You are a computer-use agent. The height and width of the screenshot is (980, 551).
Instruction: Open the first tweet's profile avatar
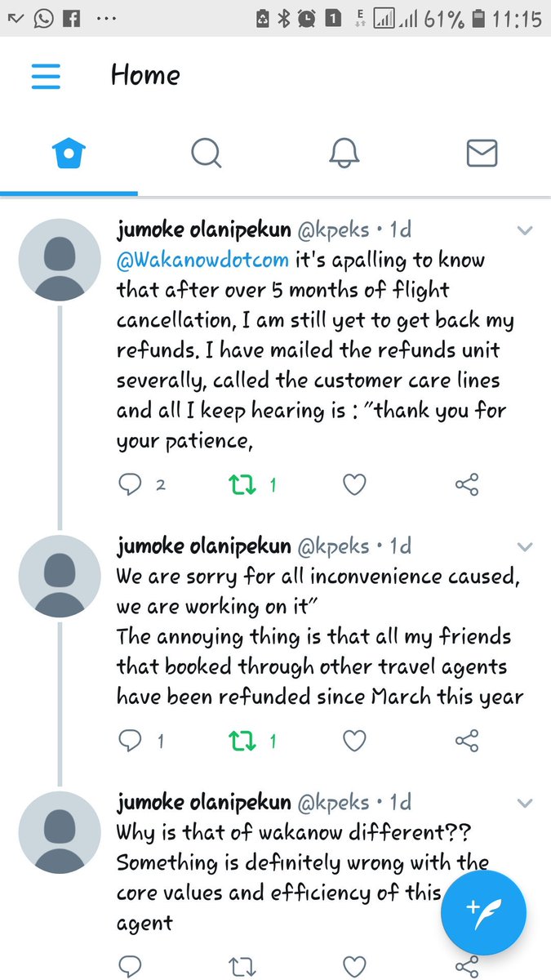(59, 260)
